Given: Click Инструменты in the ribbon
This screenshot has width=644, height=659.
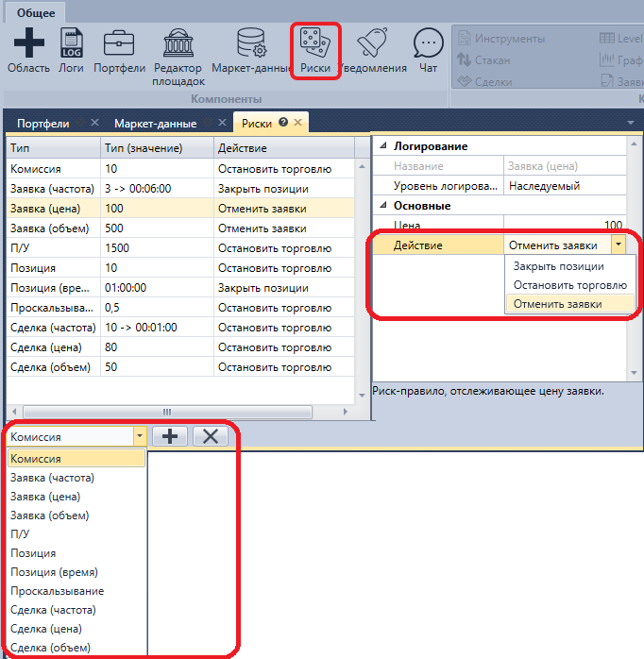Looking at the screenshot, I should 501,39.
